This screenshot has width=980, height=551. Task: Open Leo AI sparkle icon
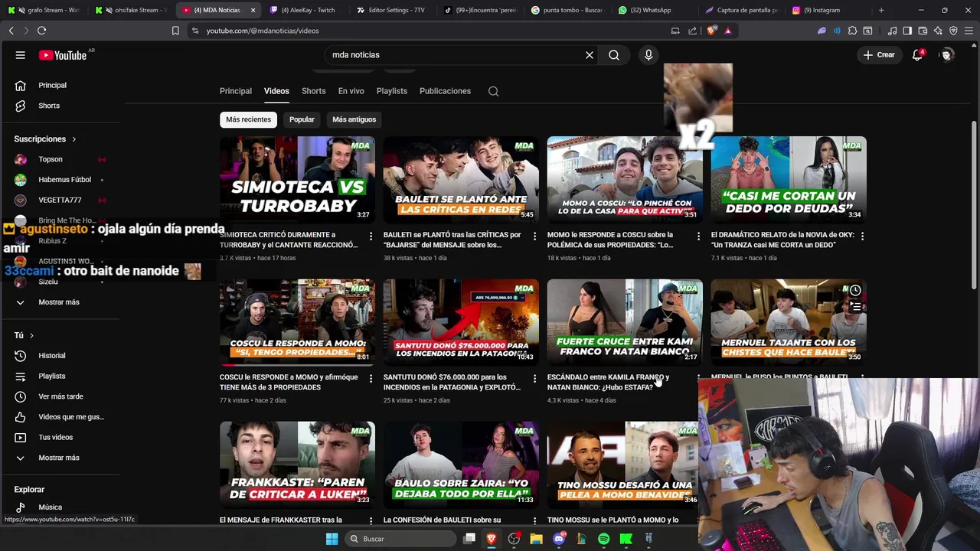click(x=938, y=31)
